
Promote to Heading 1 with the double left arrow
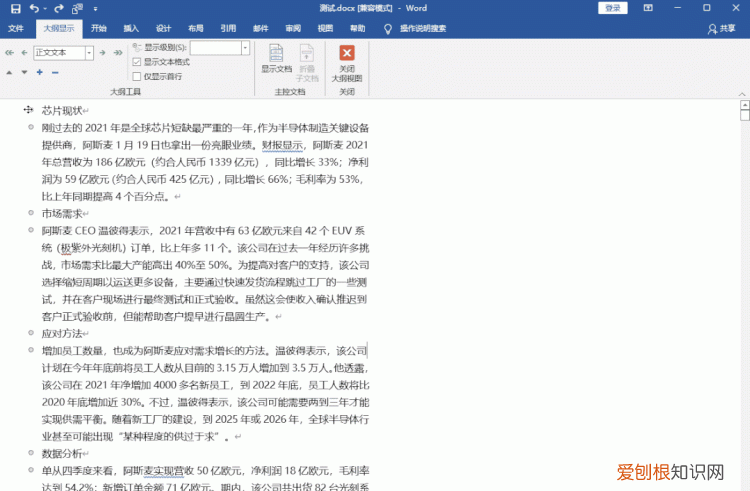tap(9, 53)
